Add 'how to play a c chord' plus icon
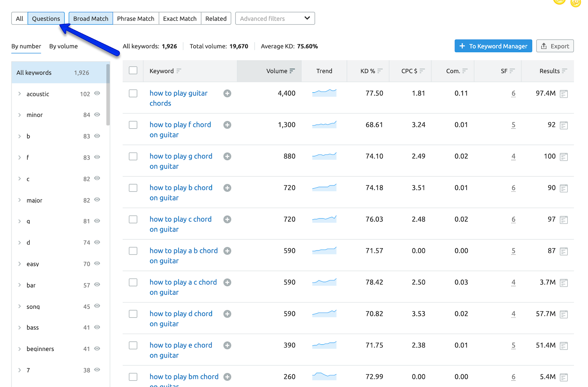Image resolution: width=588 pixels, height=387 pixels. pos(227,282)
